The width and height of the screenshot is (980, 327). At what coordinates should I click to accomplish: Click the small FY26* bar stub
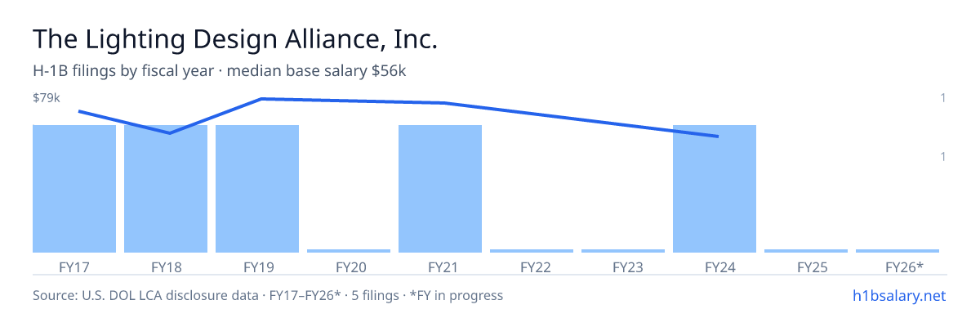[x=898, y=251]
